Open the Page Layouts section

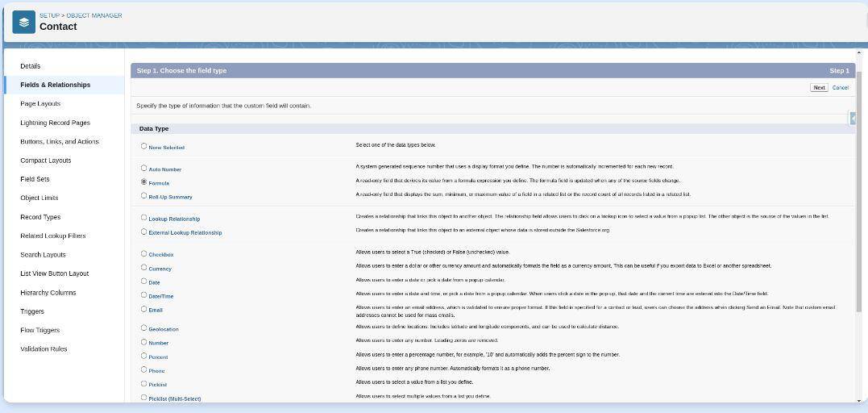pos(40,104)
